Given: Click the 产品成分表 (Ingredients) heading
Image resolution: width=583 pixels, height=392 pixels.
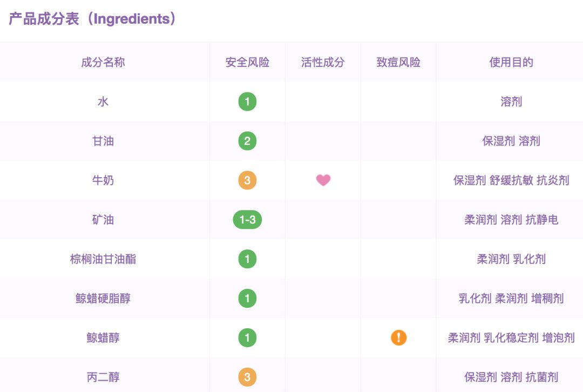Looking at the screenshot, I should pyautogui.click(x=92, y=19).
